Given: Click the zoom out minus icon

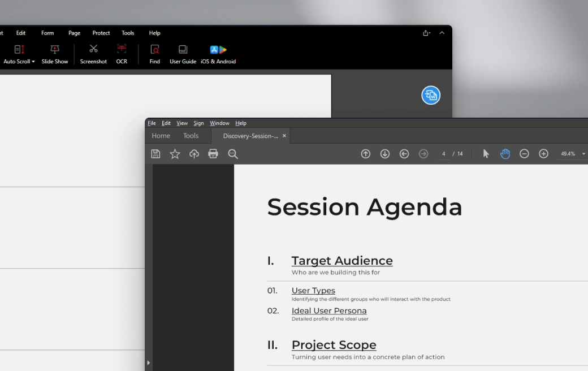Looking at the screenshot, I should pyautogui.click(x=524, y=154).
